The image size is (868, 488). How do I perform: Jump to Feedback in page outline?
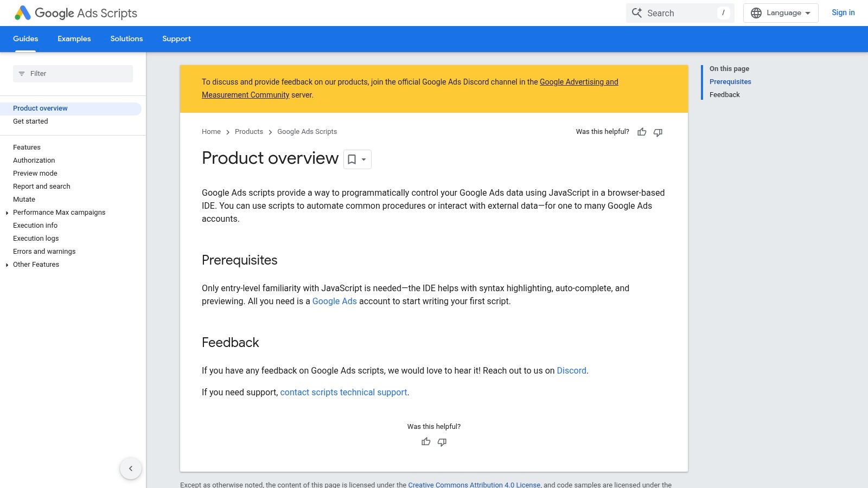pyautogui.click(x=724, y=95)
